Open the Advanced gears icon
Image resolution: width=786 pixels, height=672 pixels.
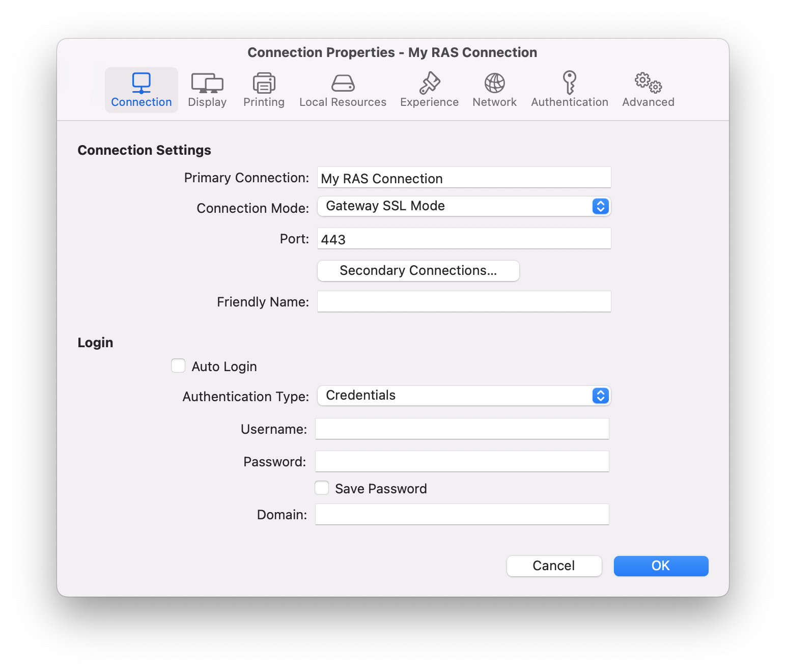[x=648, y=82]
